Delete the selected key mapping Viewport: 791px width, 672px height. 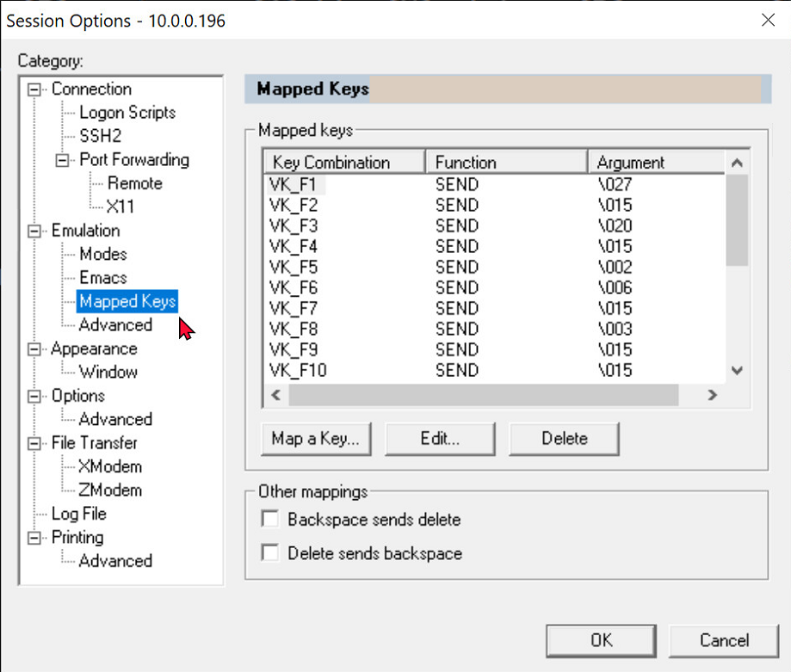point(564,439)
